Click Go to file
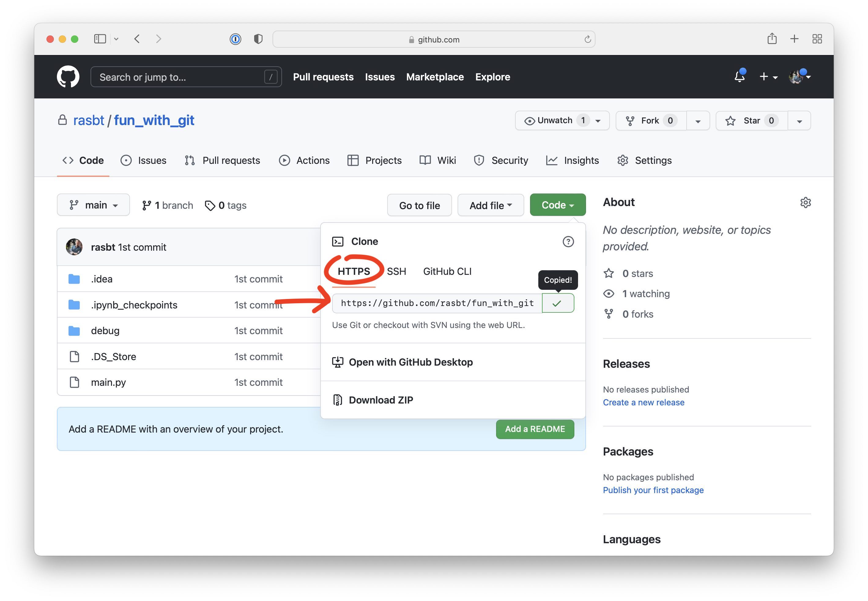868x601 pixels. 419,205
